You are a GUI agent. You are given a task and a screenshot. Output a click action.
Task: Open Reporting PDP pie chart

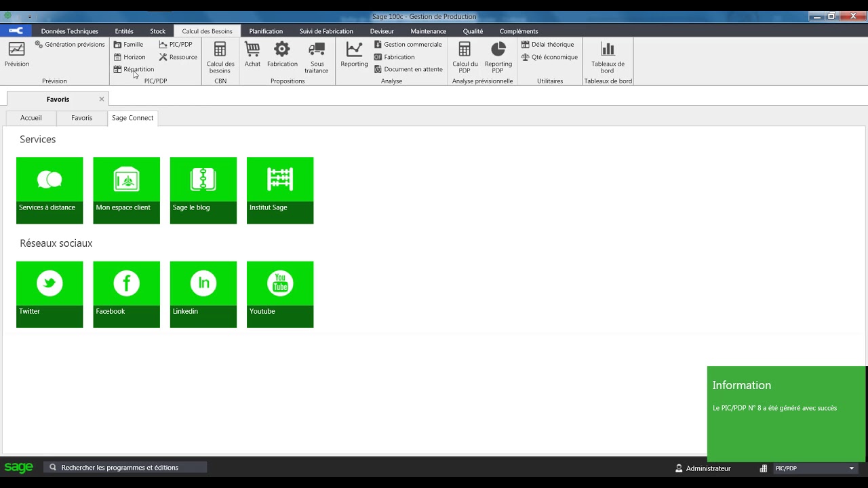498,58
